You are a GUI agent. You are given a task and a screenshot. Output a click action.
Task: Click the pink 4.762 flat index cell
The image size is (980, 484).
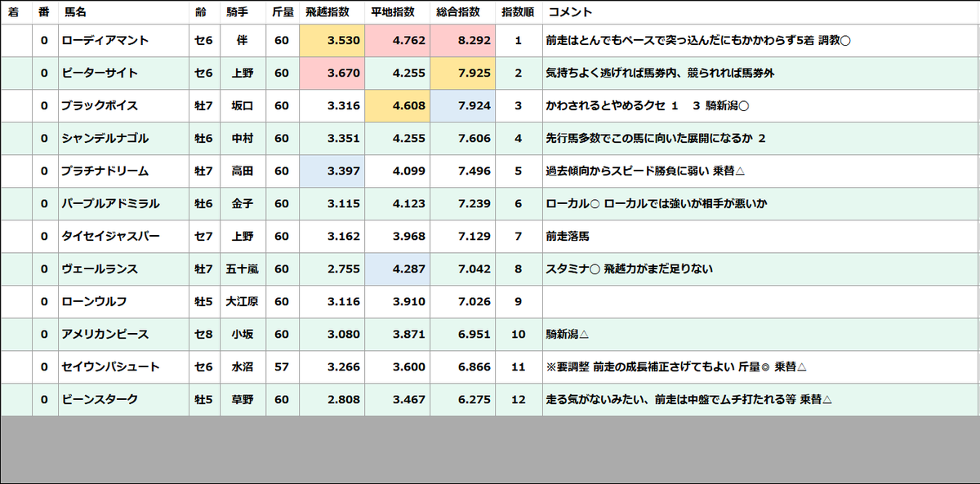tap(397, 41)
